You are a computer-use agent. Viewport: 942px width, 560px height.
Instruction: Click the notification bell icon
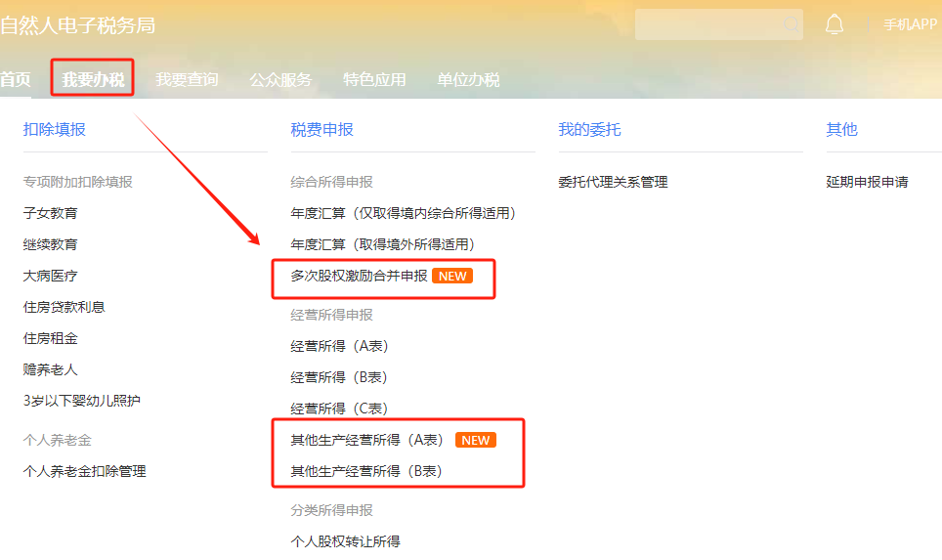pos(834,24)
